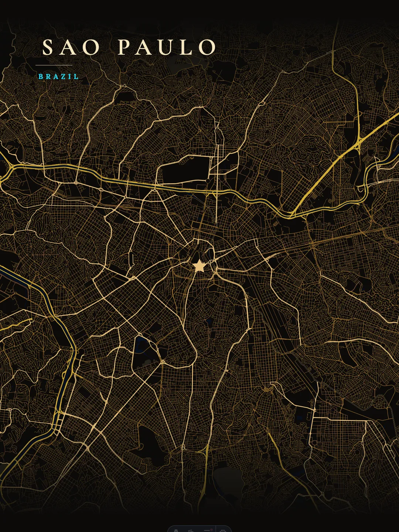Open the pen design tool
Screen dimensions: 399x532
[x=191, y=531]
